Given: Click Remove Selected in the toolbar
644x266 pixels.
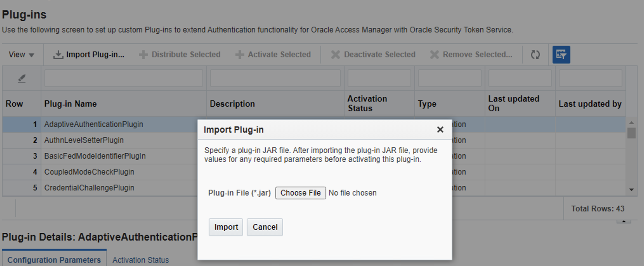Looking at the screenshot, I should 471,55.
